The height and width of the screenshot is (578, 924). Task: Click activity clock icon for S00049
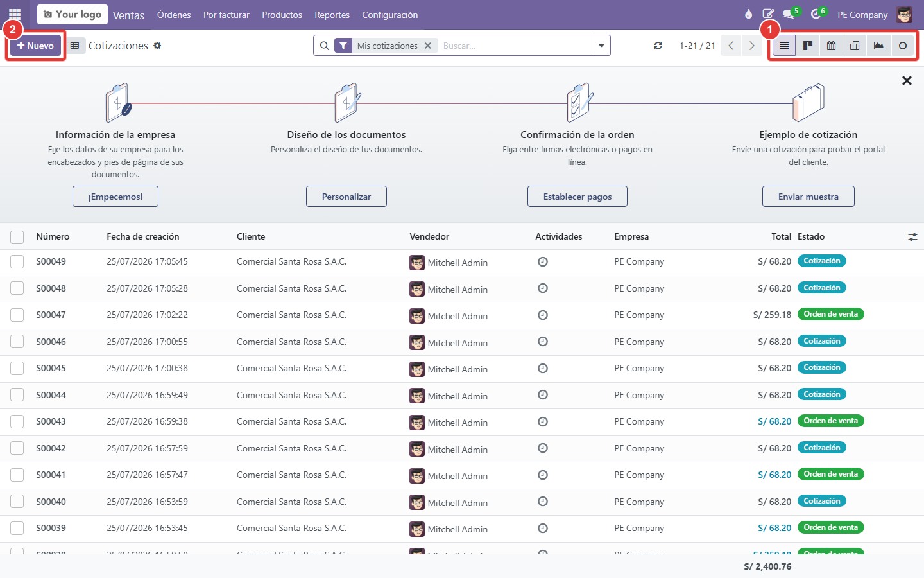(x=543, y=261)
